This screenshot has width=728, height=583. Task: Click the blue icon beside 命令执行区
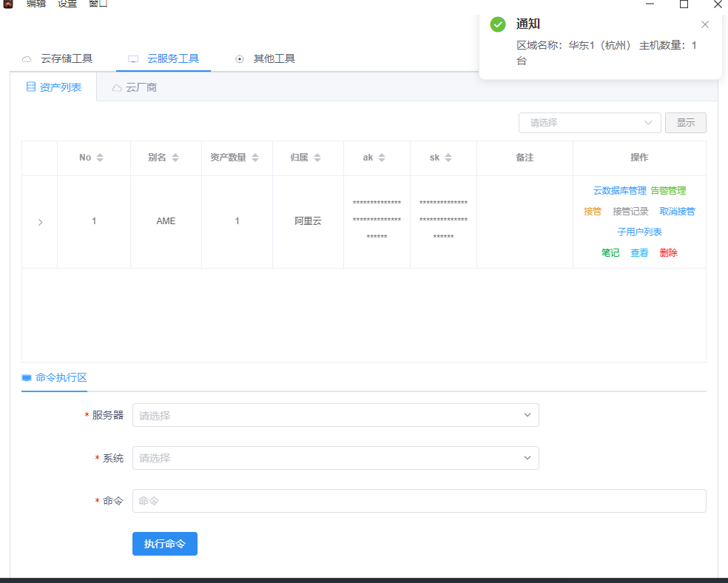pos(25,377)
